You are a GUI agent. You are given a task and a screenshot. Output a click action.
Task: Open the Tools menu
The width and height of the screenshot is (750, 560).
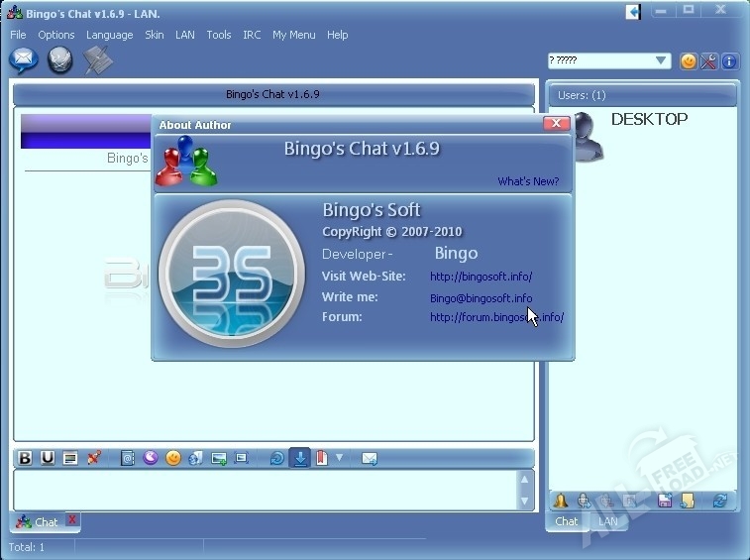[x=218, y=35]
